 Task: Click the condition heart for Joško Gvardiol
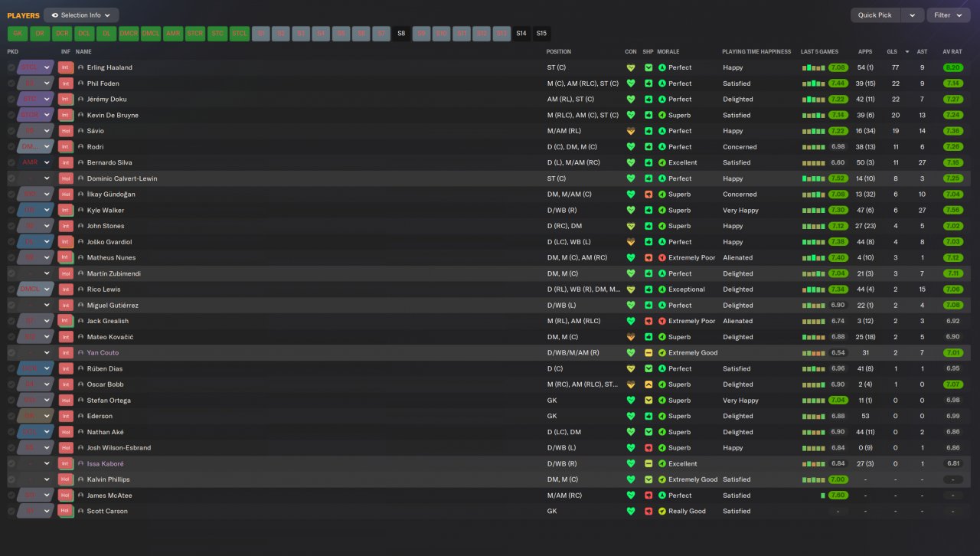pos(631,242)
